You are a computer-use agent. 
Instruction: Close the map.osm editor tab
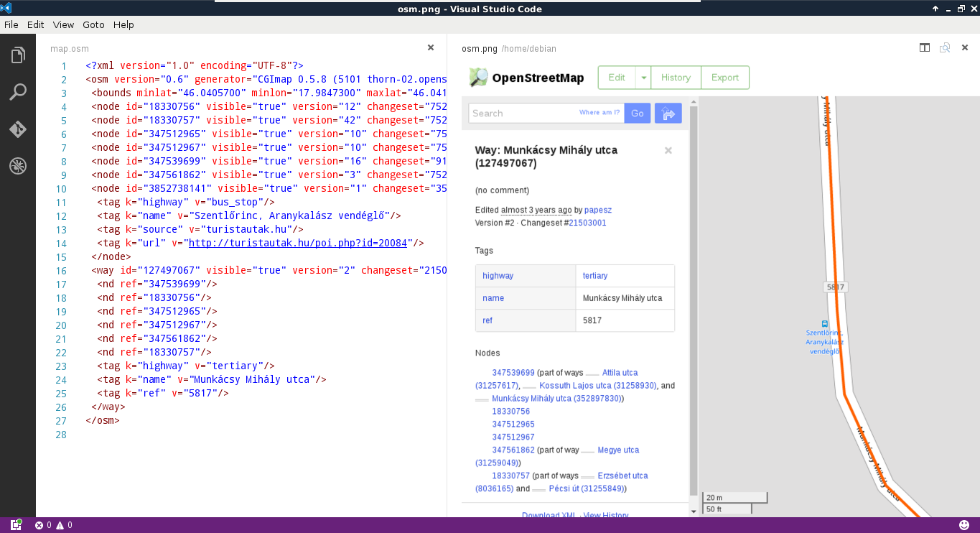point(431,48)
